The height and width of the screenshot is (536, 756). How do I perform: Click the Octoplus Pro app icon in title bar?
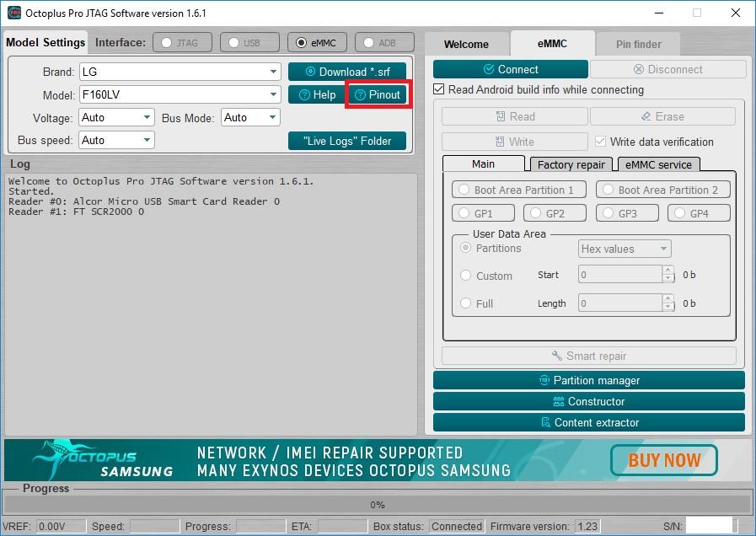(x=14, y=13)
